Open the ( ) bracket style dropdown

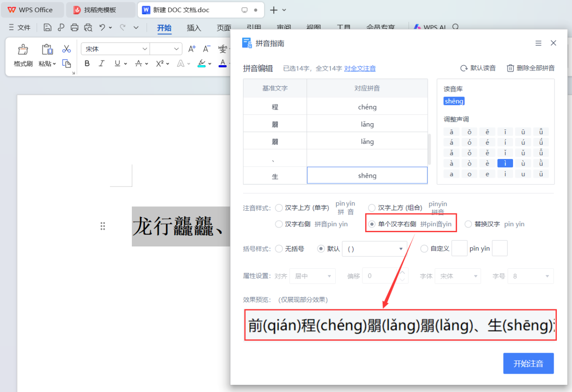tap(374, 249)
